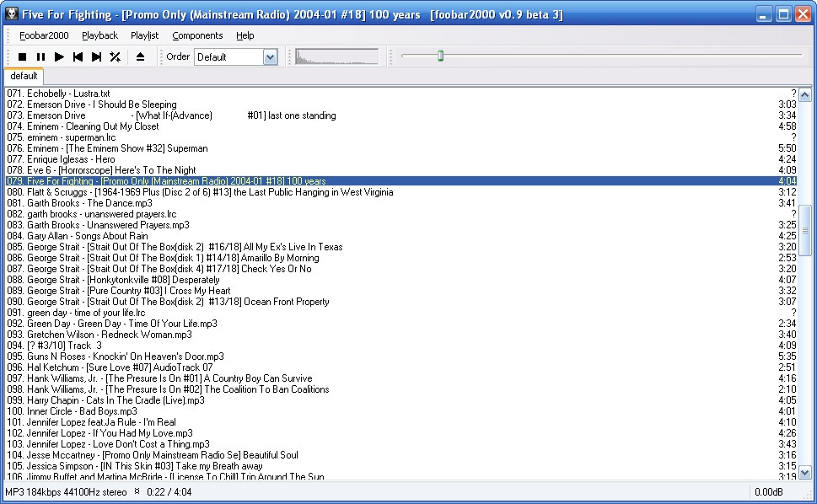Open the Foobar2000 menu
The width and height of the screenshot is (817, 504).
click(44, 35)
